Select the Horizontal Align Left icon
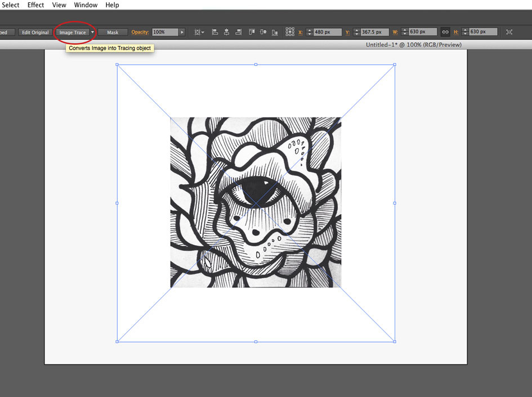The width and height of the screenshot is (532, 397). (x=215, y=32)
